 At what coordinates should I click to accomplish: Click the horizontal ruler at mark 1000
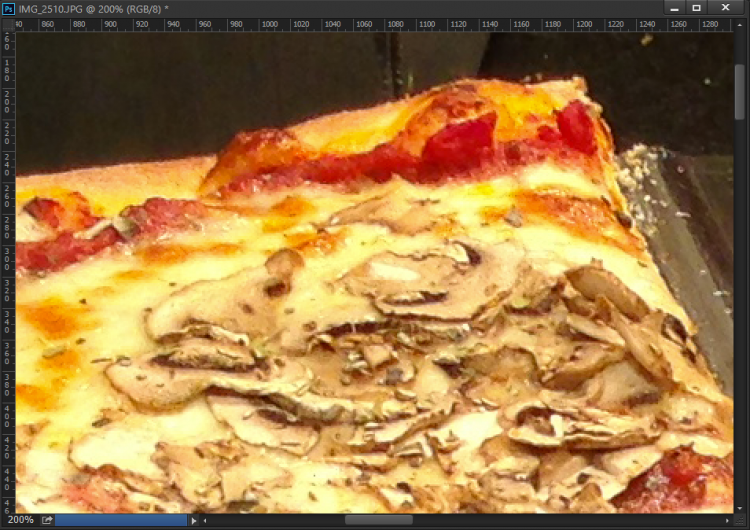click(270, 24)
